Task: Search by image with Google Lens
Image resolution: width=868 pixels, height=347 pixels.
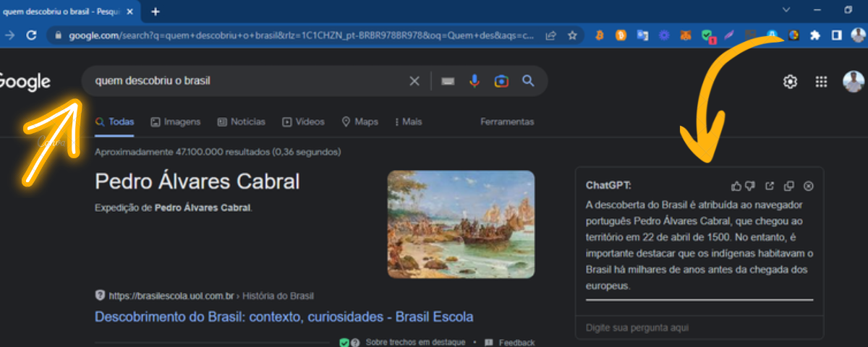Action: pyautogui.click(x=501, y=81)
